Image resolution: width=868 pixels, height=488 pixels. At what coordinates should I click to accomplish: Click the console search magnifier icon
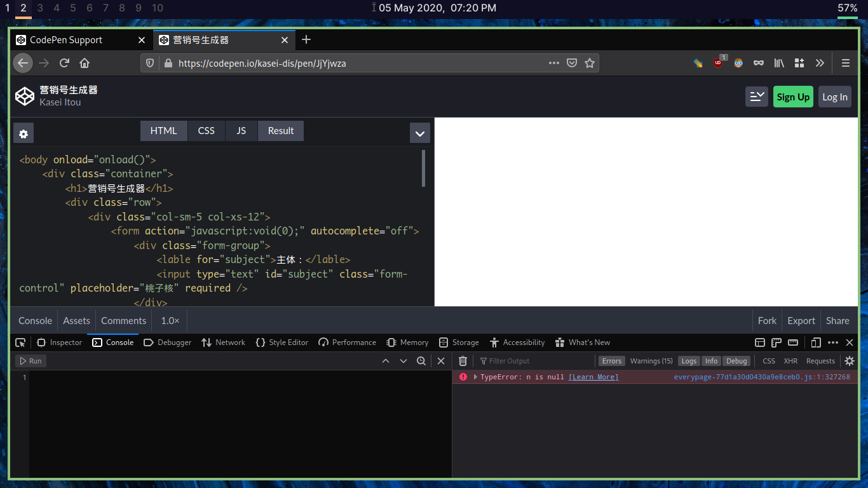pos(421,360)
